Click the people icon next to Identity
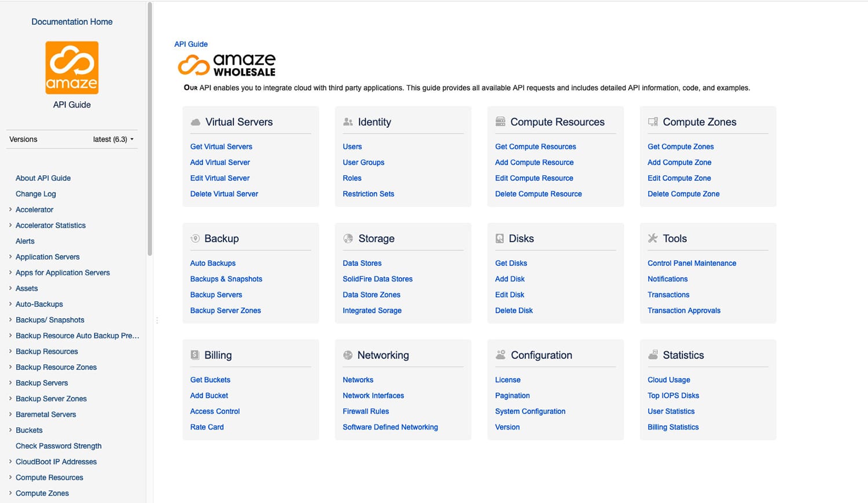The width and height of the screenshot is (868, 503). click(x=348, y=122)
